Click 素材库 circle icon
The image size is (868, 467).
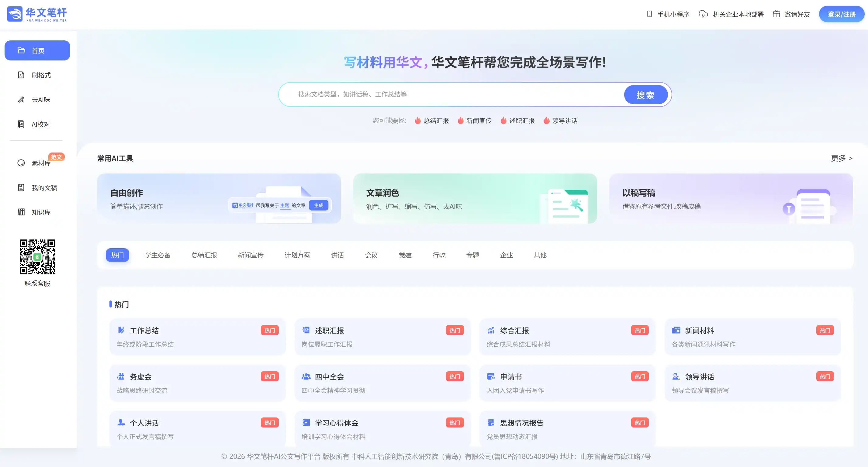pos(21,163)
